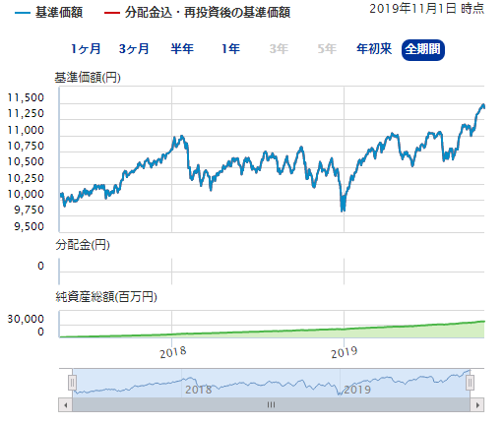The height and width of the screenshot is (424, 504).
Task: Click the 10,750 y-axis value
Action: tap(26, 146)
